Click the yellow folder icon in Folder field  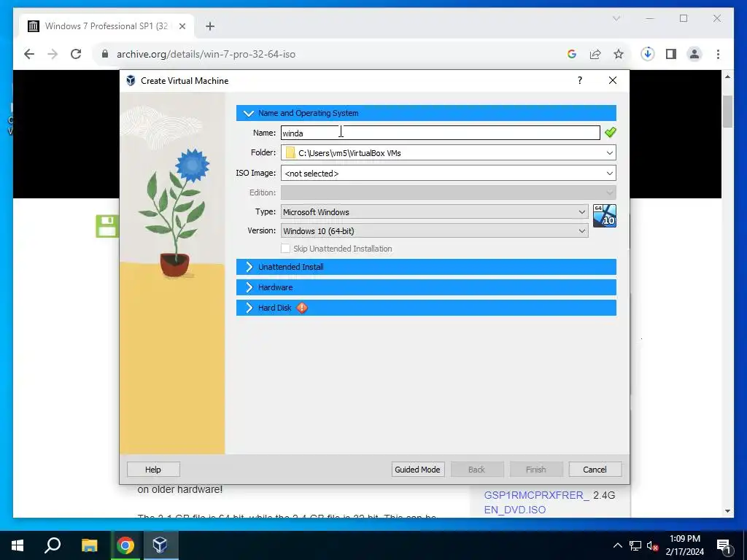[x=290, y=153]
